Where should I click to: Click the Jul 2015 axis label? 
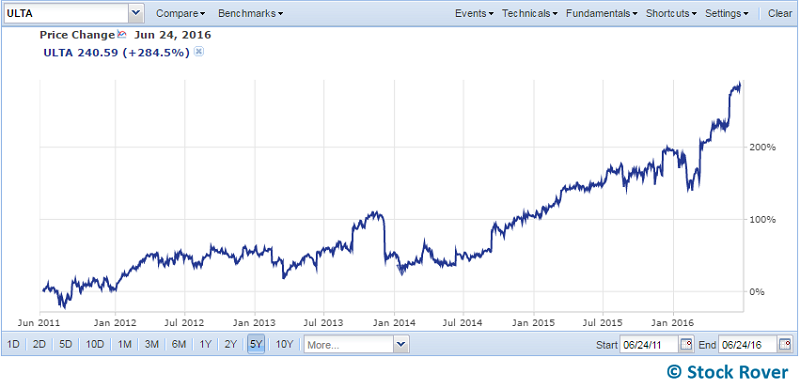603,323
